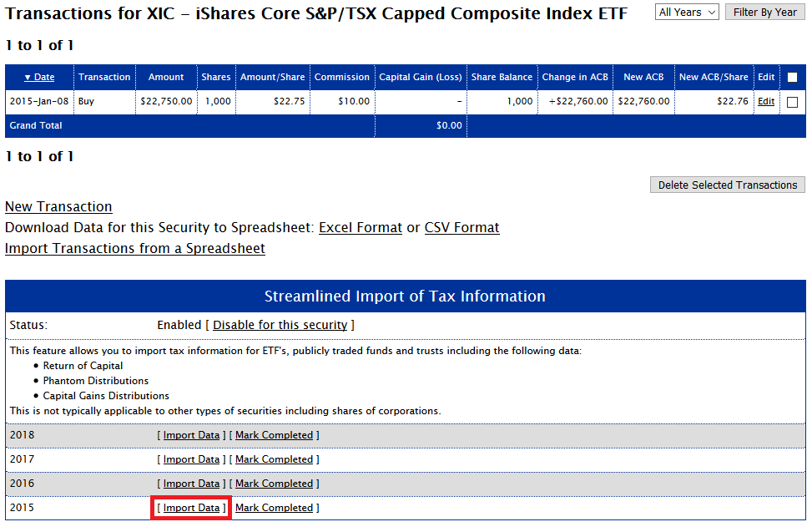Tick the select-all checkbox in the table header
Screen dimensions: 812x527
[792, 77]
